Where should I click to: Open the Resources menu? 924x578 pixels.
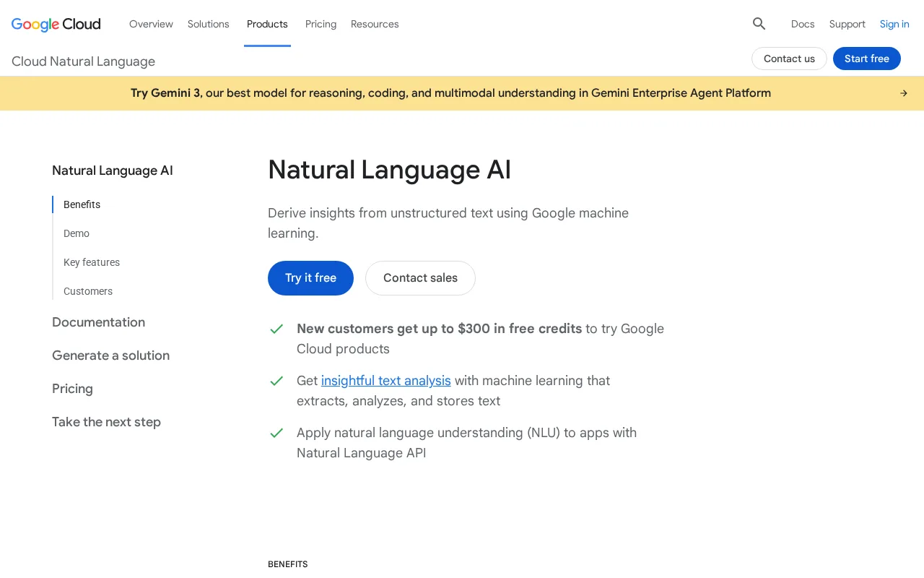375,24
